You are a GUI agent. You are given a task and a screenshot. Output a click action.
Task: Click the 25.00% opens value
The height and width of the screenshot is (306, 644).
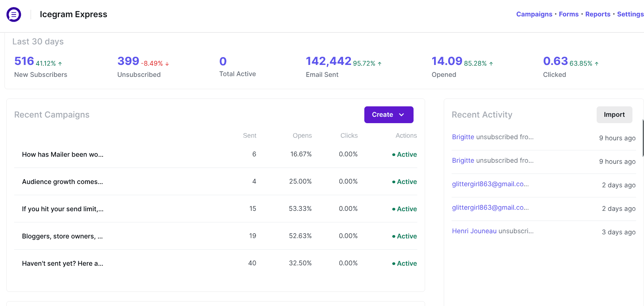tap(300, 181)
